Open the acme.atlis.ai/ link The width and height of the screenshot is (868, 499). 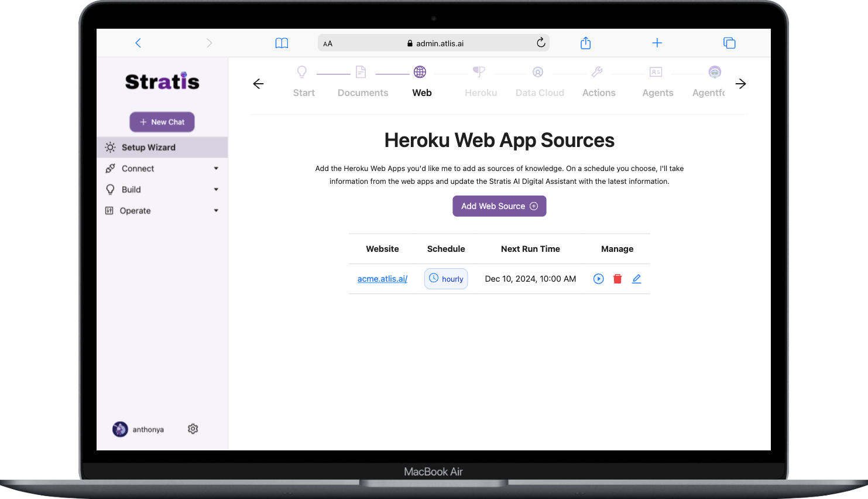point(382,279)
